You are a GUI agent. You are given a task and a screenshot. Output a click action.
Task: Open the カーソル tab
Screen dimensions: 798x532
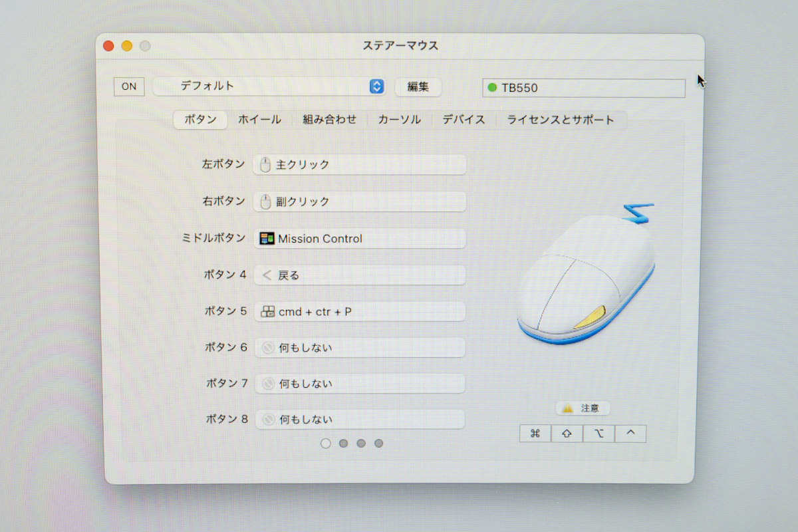[x=398, y=120]
